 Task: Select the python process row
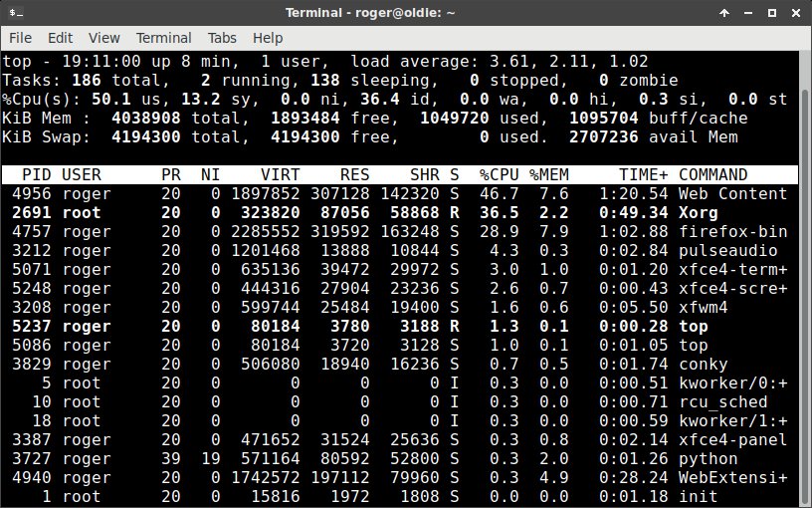tap(400, 459)
